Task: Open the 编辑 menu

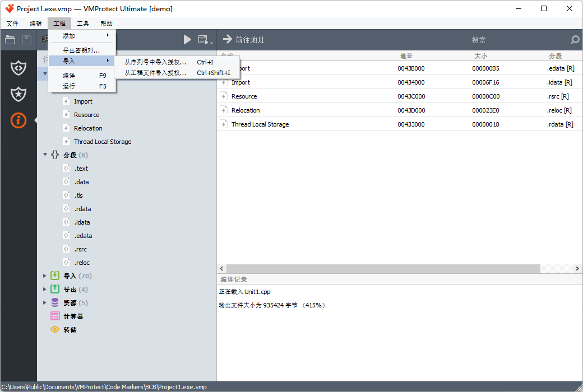Action: click(x=36, y=24)
